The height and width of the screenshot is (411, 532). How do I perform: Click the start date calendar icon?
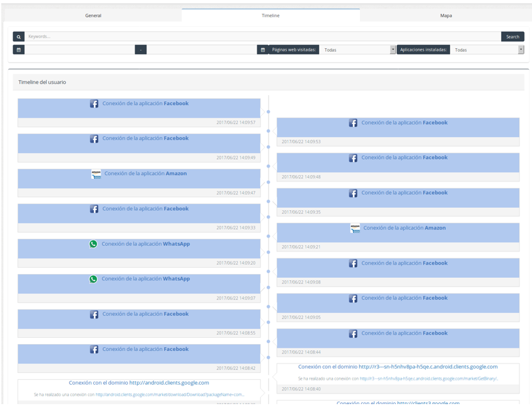tap(19, 49)
